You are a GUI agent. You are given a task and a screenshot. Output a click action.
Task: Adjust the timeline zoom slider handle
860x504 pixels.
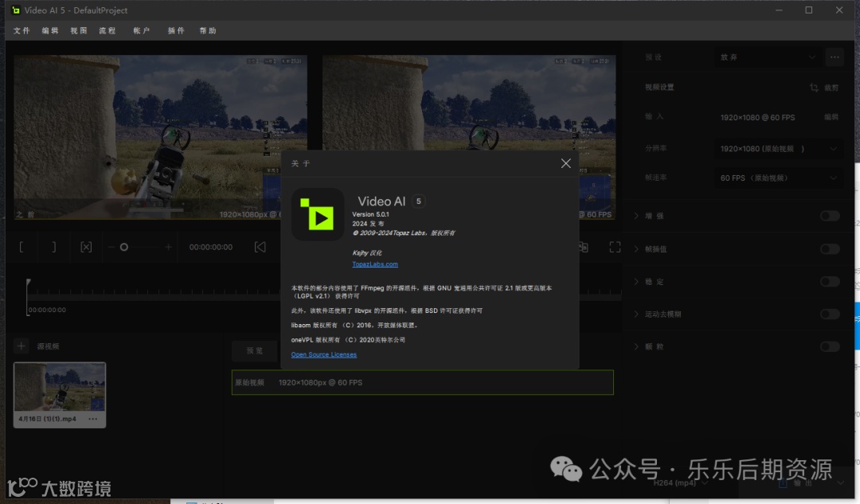tap(124, 248)
